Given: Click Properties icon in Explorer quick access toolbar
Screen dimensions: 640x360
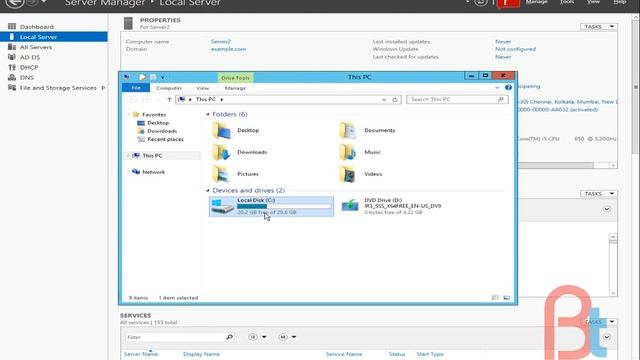Looking at the screenshot, I should tap(142, 77).
